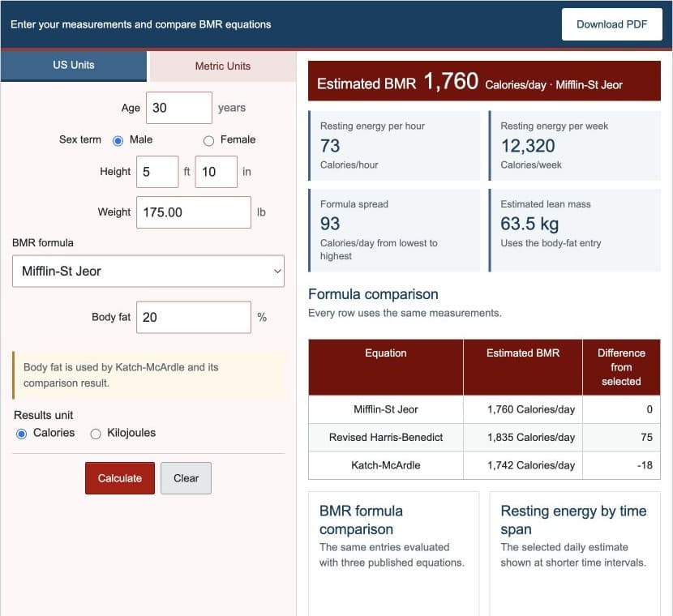
Task: Click the Estimated BMR 1,760 value
Action: click(451, 81)
